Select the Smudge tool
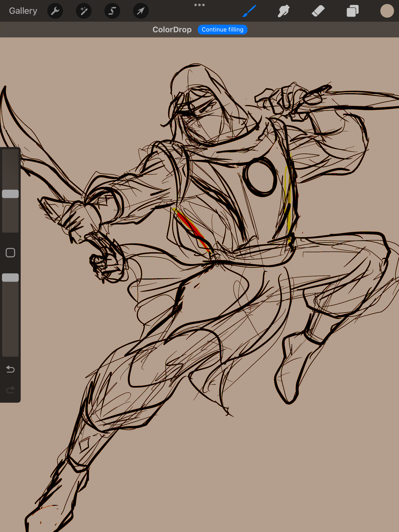This screenshot has height=532, width=399. [x=284, y=11]
